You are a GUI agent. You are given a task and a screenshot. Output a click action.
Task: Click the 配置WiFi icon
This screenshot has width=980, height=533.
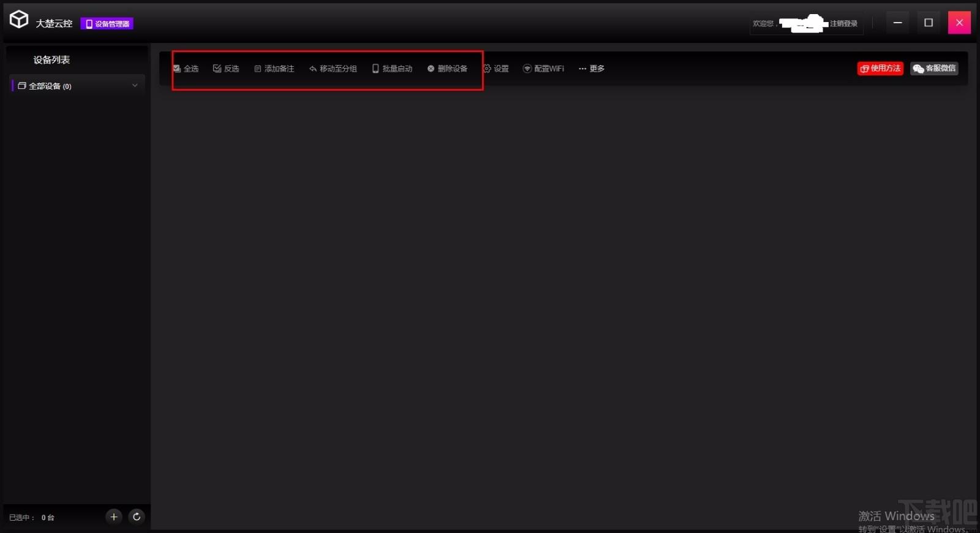tap(527, 69)
